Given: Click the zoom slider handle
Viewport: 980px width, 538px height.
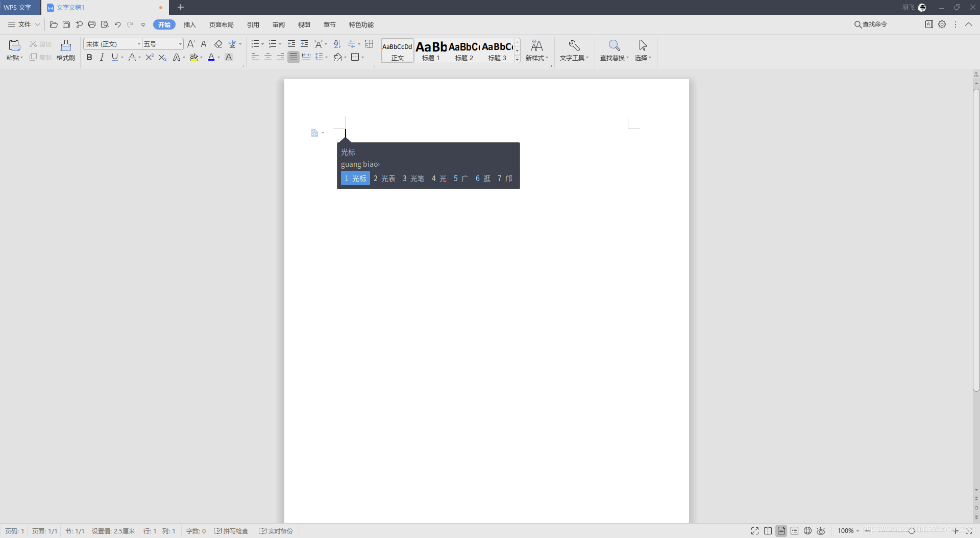Looking at the screenshot, I should click(x=911, y=531).
